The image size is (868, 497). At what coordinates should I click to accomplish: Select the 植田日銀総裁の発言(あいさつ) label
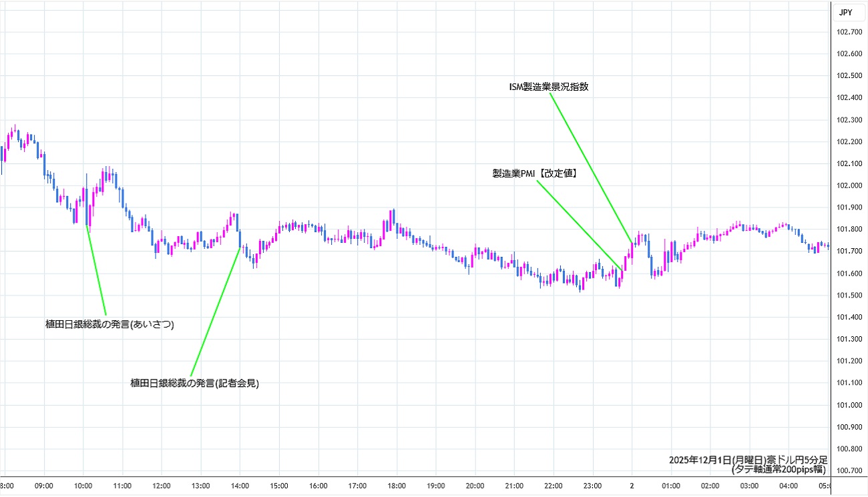(110, 324)
